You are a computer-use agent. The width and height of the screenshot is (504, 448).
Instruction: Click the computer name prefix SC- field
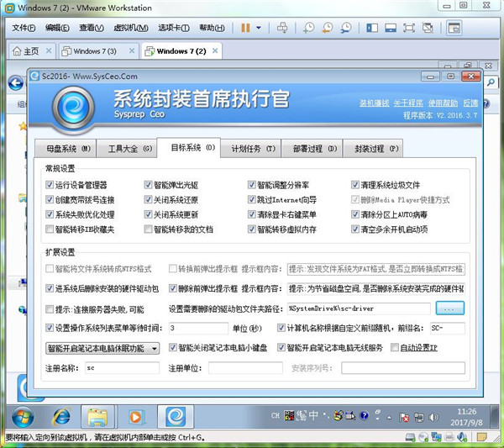coord(448,328)
